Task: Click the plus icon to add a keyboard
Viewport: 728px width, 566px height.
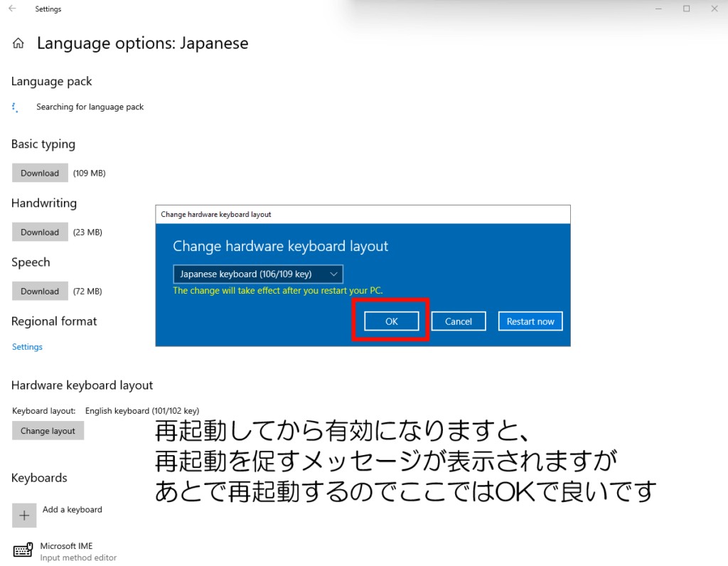Action: tap(24, 516)
